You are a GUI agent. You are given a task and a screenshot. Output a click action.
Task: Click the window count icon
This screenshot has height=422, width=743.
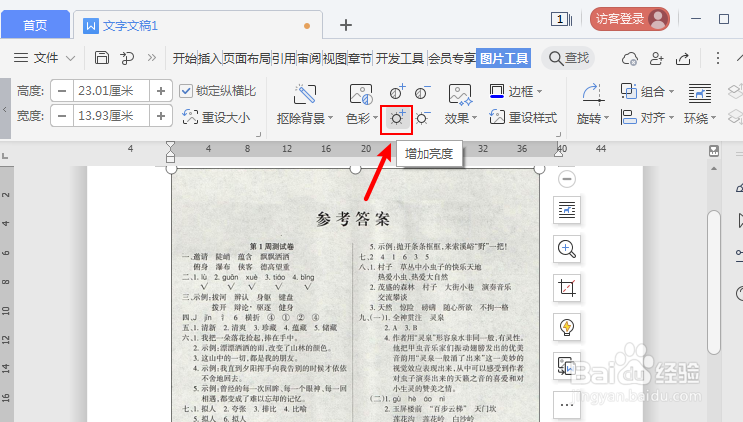pos(562,19)
